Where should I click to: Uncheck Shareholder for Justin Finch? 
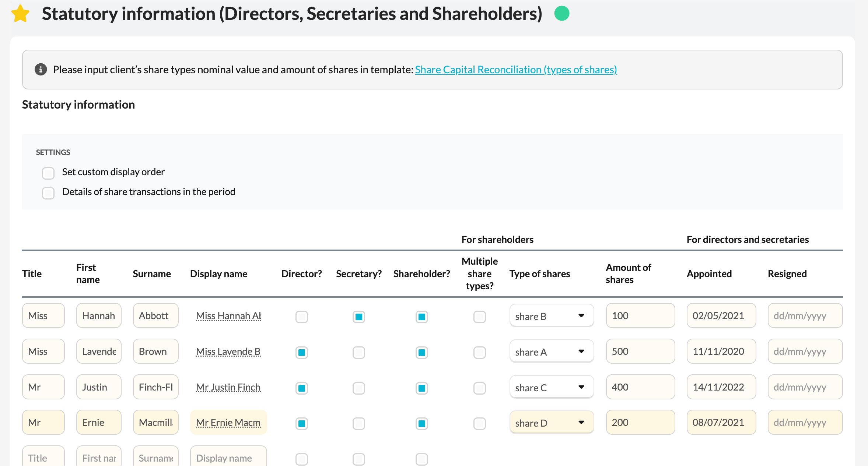point(421,388)
